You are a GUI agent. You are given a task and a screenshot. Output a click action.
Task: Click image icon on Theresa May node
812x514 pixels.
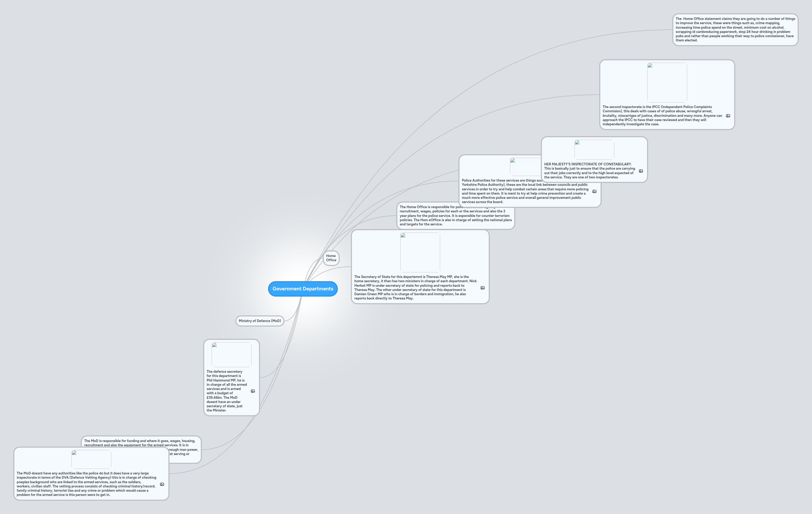(x=483, y=288)
